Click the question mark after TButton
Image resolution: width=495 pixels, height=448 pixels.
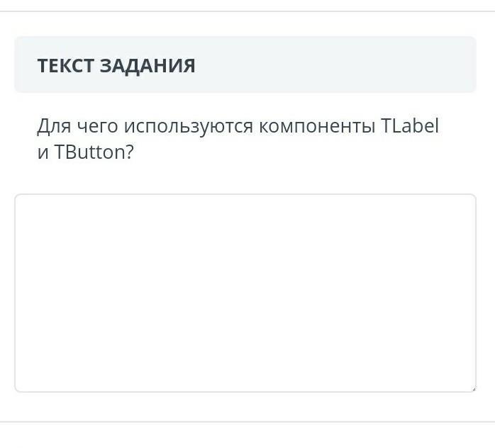click(x=130, y=152)
